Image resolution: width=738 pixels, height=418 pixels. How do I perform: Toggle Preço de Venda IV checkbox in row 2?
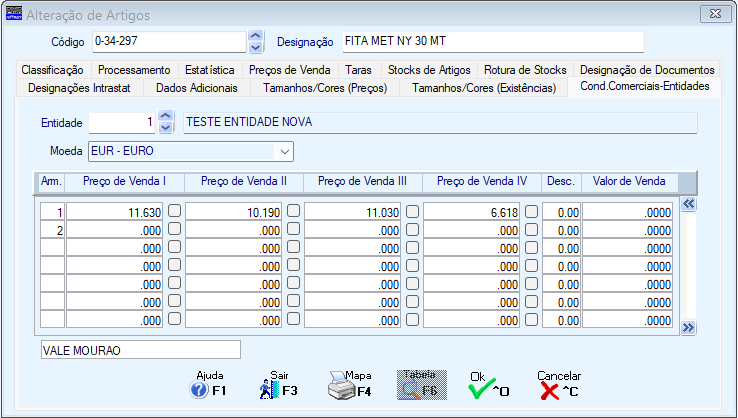point(531,229)
